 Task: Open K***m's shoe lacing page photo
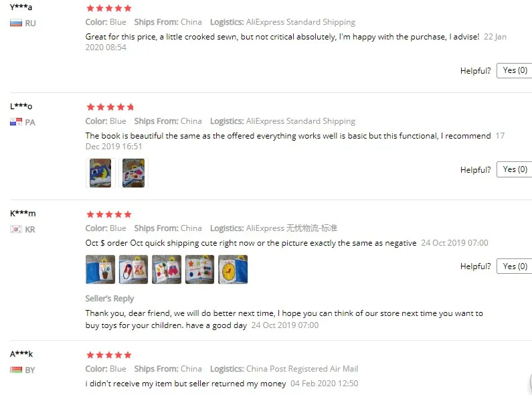pos(133,269)
